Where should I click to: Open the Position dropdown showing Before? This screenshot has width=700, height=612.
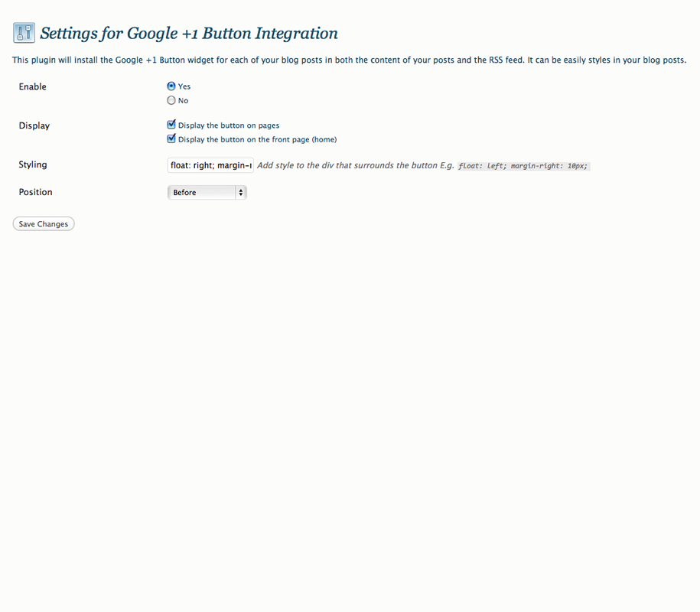coord(207,192)
